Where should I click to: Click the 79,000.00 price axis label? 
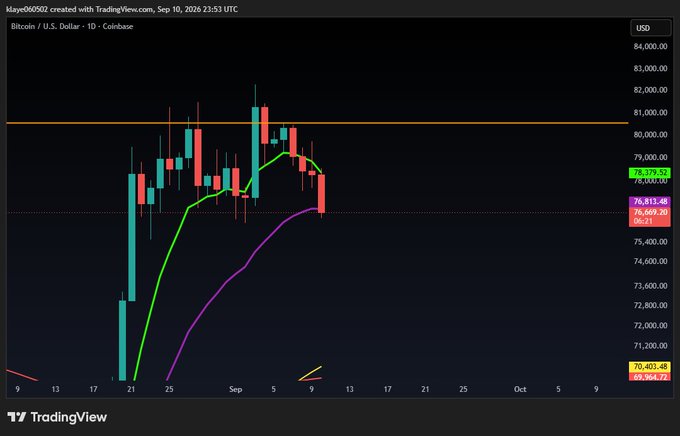pyautogui.click(x=650, y=157)
